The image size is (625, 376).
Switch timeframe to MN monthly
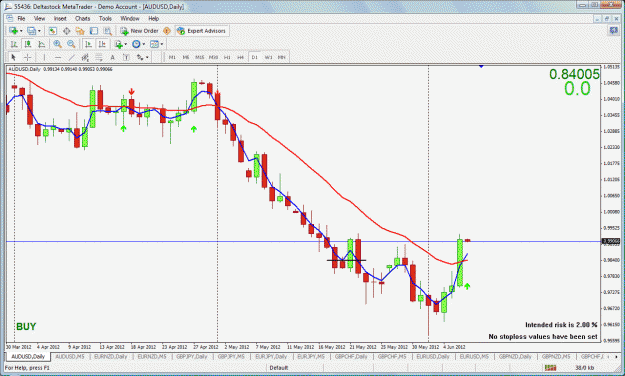(x=282, y=57)
